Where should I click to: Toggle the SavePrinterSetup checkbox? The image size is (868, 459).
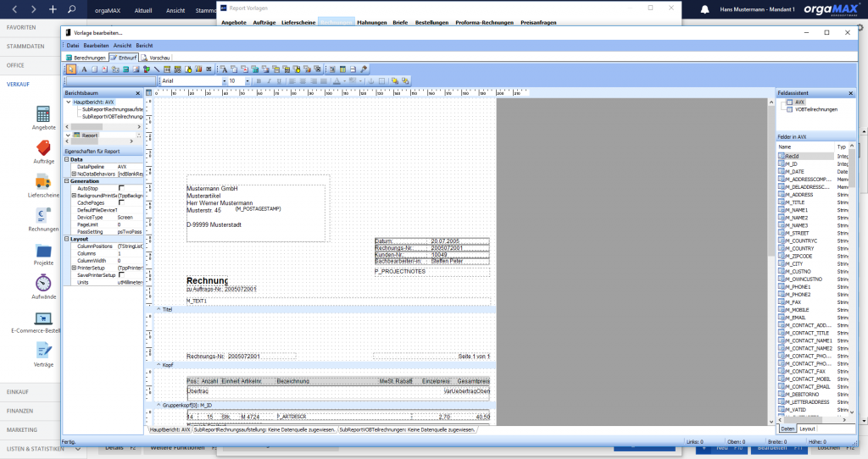click(121, 275)
